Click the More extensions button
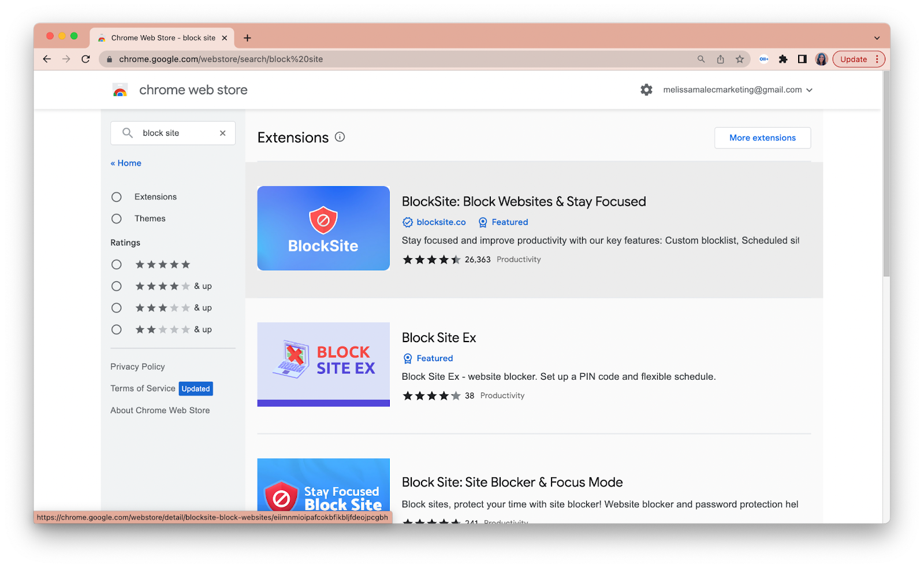Image resolution: width=924 pixels, height=568 pixels. click(762, 138)
